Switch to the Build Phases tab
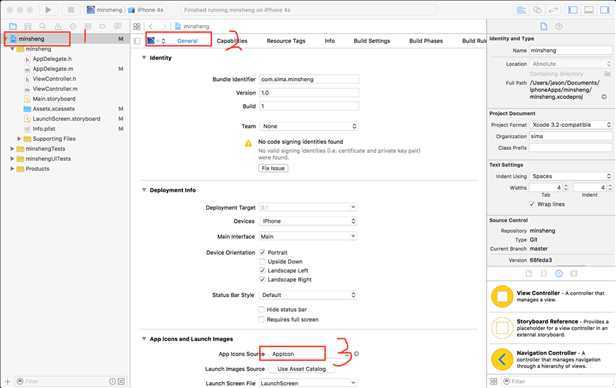Screen dimensions: 616x388 [426, 41]
